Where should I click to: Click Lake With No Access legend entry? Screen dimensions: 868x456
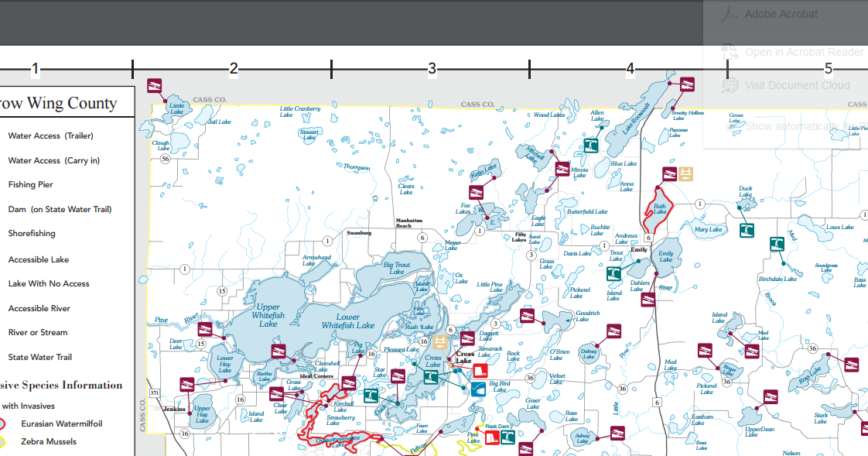pos(49,283)
